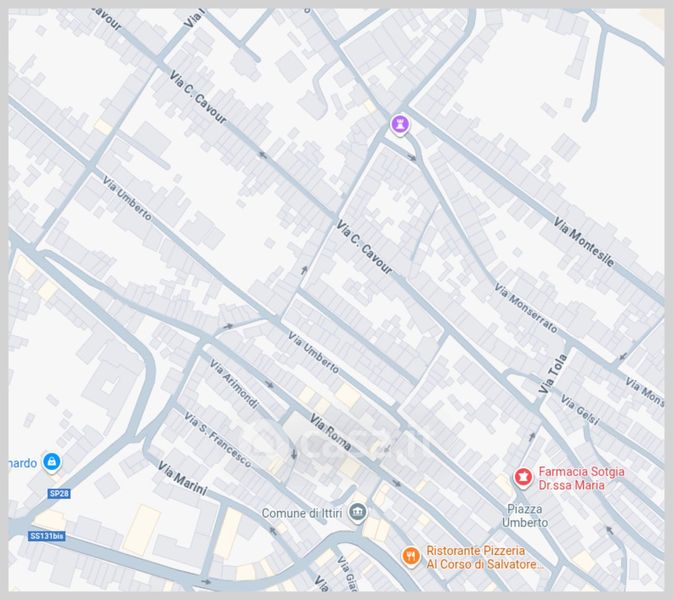Click the Via S. Francesco street label
673x600 pixels.
click(217, 437)
